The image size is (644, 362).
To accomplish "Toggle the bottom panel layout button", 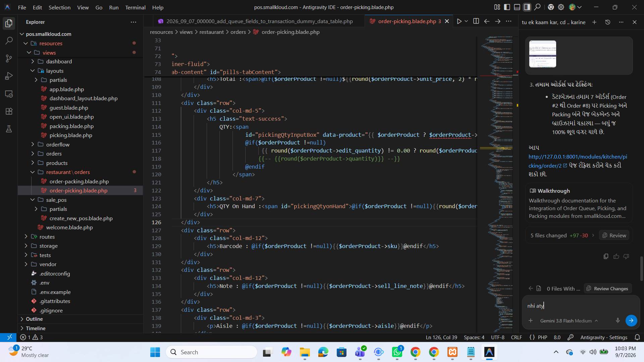I will tap(517, 7).
